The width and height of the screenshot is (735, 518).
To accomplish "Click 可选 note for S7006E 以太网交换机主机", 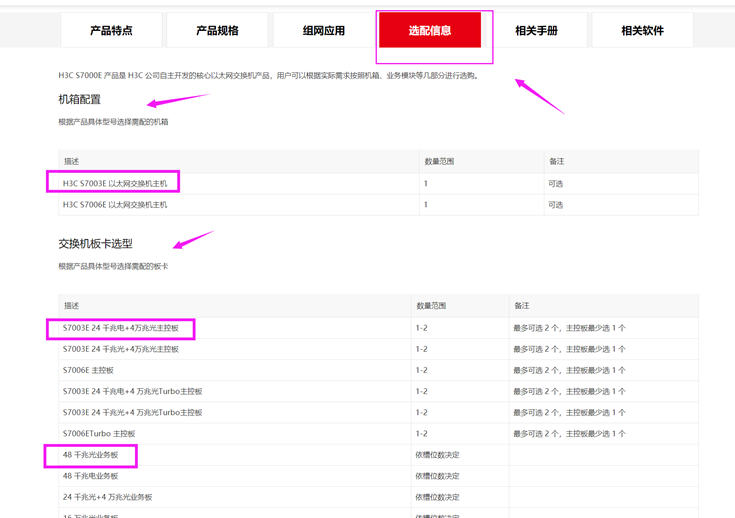I will click(556, 205).
